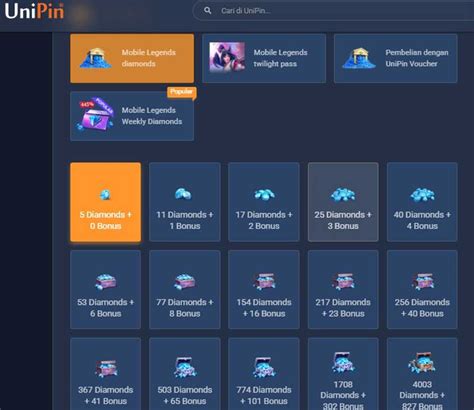The image size is (474, 410).
Task: Click the diamond pile icon in Mobile Legends diamonds
Action: click(x=95, y=58)
